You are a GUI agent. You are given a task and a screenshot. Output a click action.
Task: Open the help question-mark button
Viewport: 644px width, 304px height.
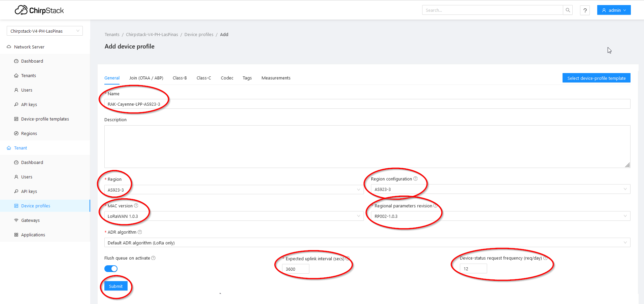click(585, 10)
